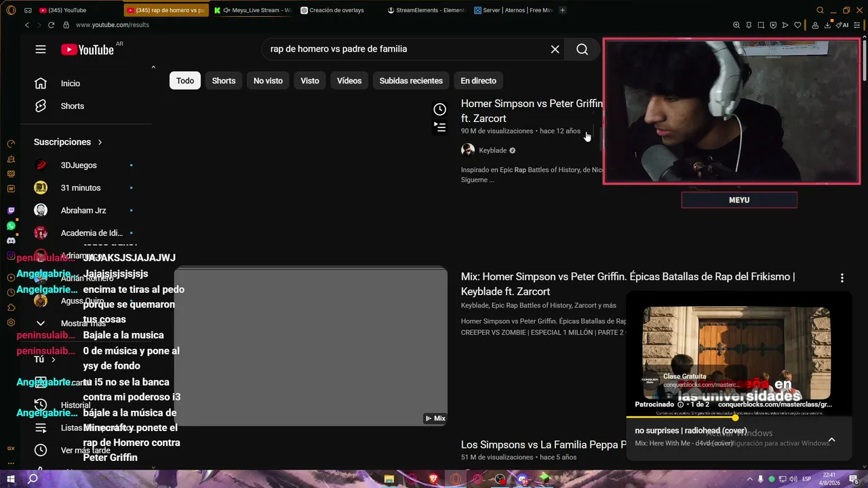This screenshot has height=488, width=868.
Task: Expand the Suscripciones section arrow
Action: click(100, 142)
